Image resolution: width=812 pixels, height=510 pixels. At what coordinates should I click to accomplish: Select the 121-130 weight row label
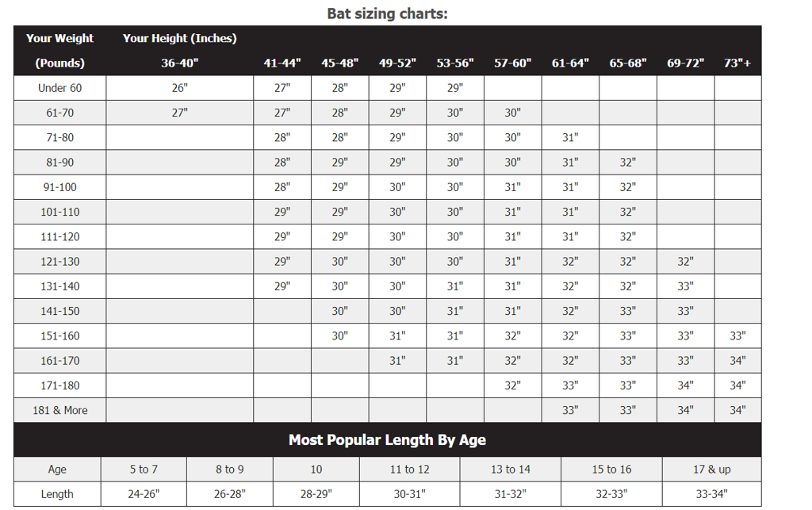coord(60,262)
